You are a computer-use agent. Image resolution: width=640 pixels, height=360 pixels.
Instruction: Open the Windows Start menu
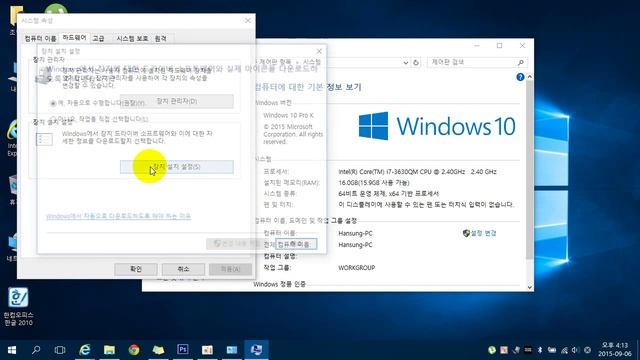[12, 350]
